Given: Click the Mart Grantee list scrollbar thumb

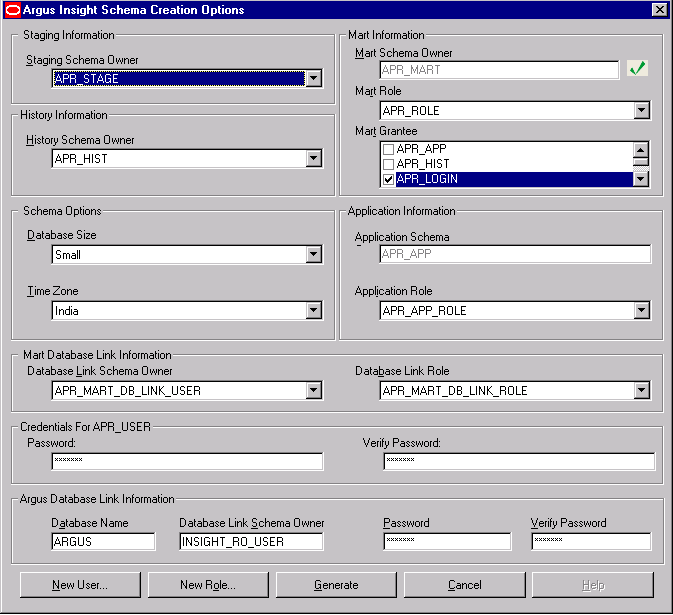Looking at the screenshot, I should point(641,162).
